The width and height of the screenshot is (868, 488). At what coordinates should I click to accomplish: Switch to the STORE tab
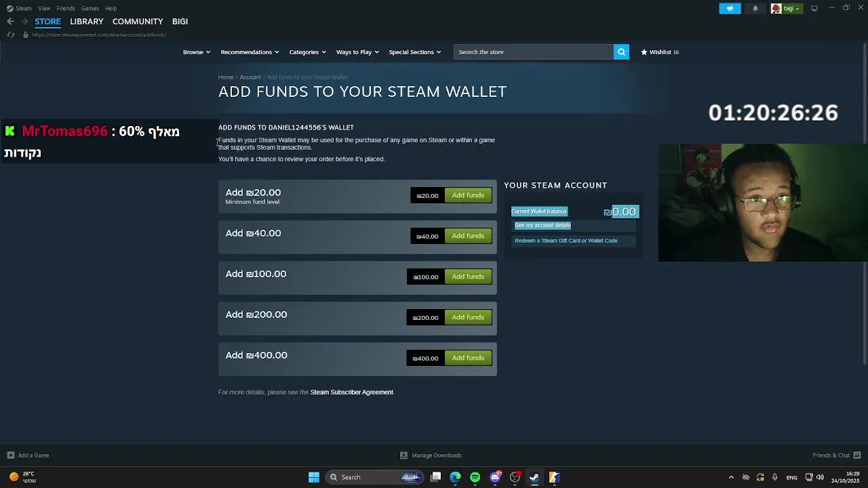click(47, 22)
